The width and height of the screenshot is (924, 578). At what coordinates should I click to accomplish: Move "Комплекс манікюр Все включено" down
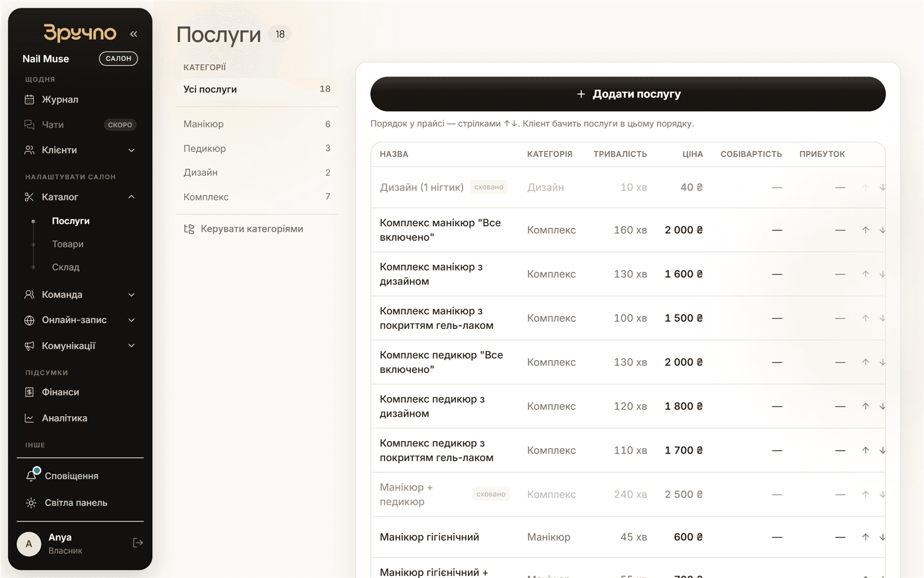tap(882, 230)
